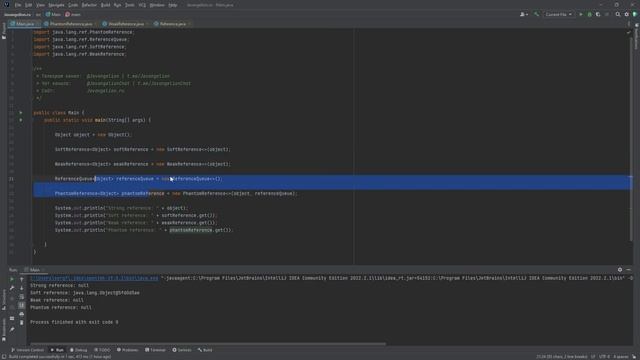Click the Print icon in Run console
Viewport: 640px width, 360px height.
pyautogui.click(x=22, y=314)
